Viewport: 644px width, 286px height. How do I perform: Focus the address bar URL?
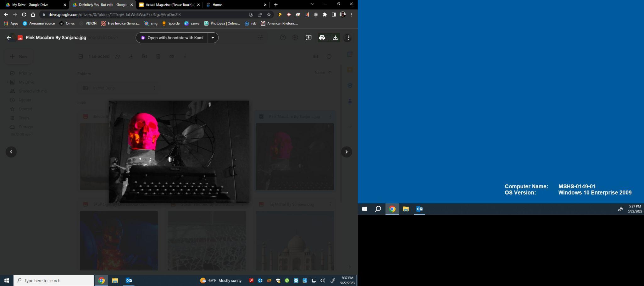[114, 14]
